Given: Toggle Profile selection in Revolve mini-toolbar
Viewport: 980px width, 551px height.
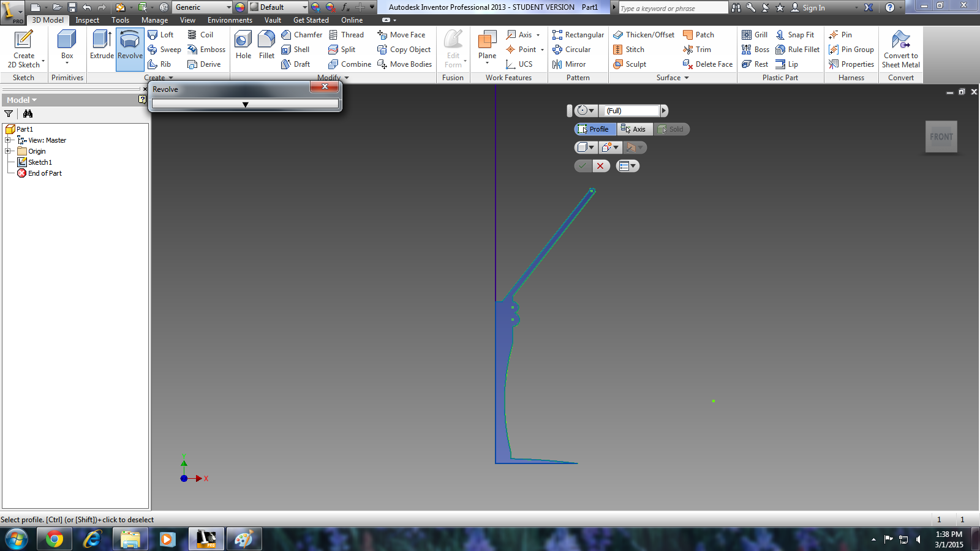Looking at the screenshot, I should pyautogui.click(x=595, y=129).
